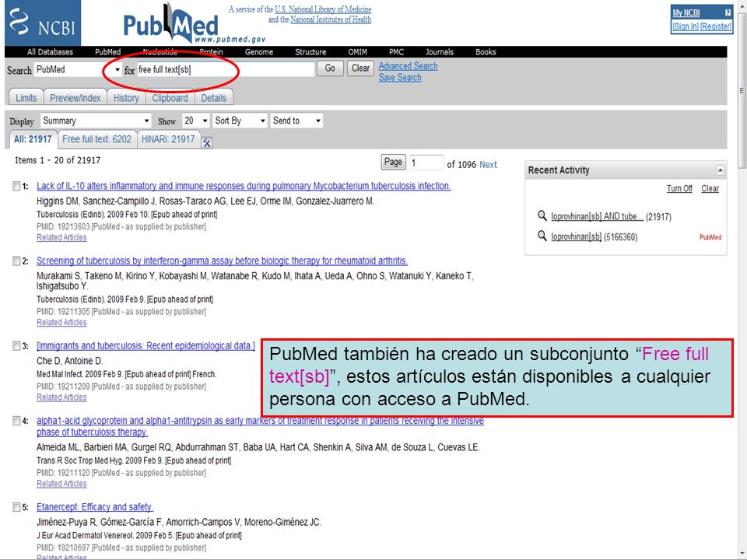Click the Sign In link
Screen dimensions: 747x560
[686, 26]
